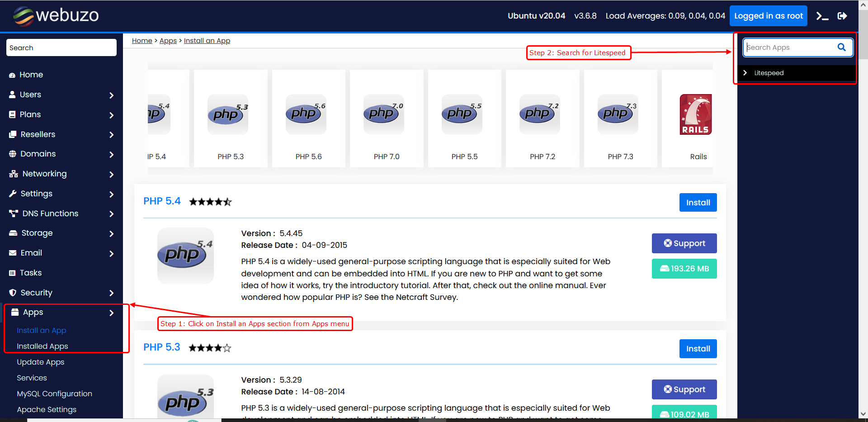The image size is (868, 422).
Task: Click Support button for PHP 5.4
Action: coord(684,243)
